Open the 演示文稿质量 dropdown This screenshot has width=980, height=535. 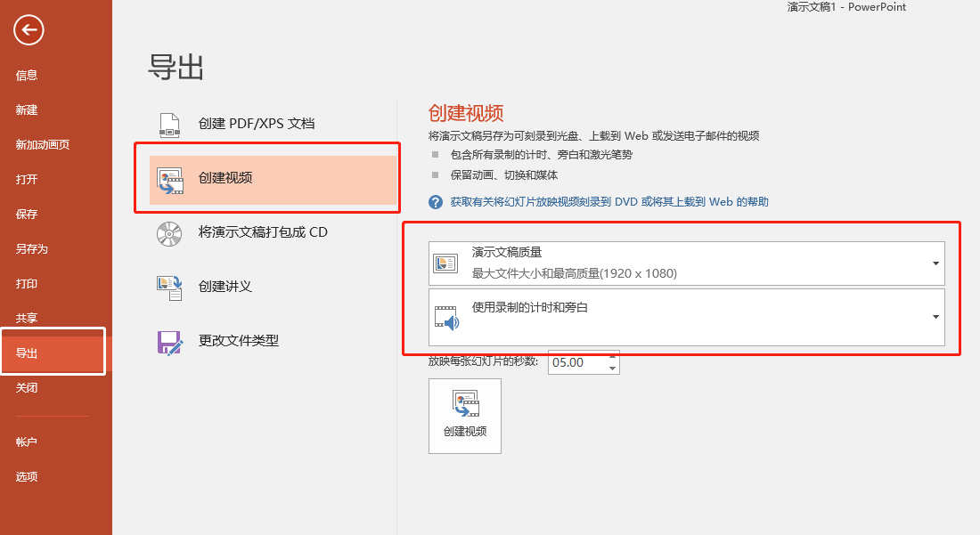686,263
